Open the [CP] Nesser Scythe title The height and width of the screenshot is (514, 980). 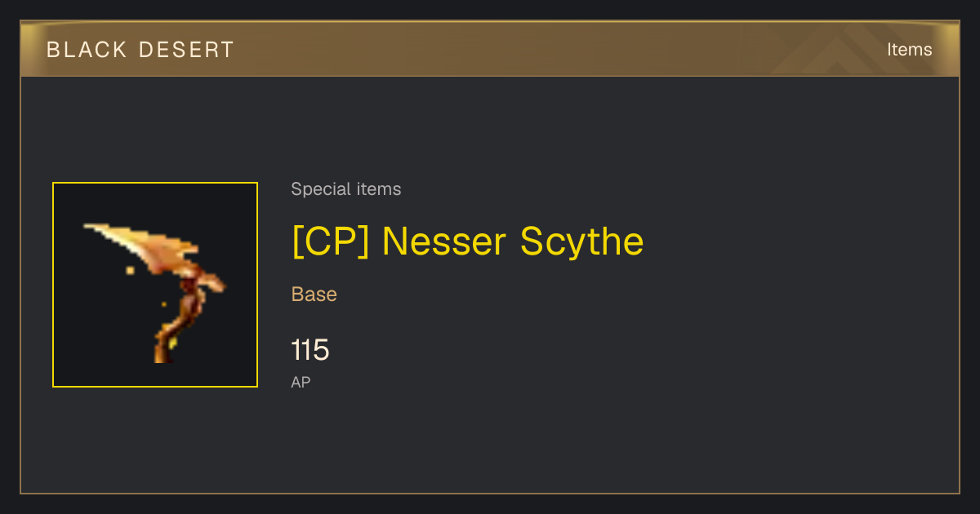468,241
